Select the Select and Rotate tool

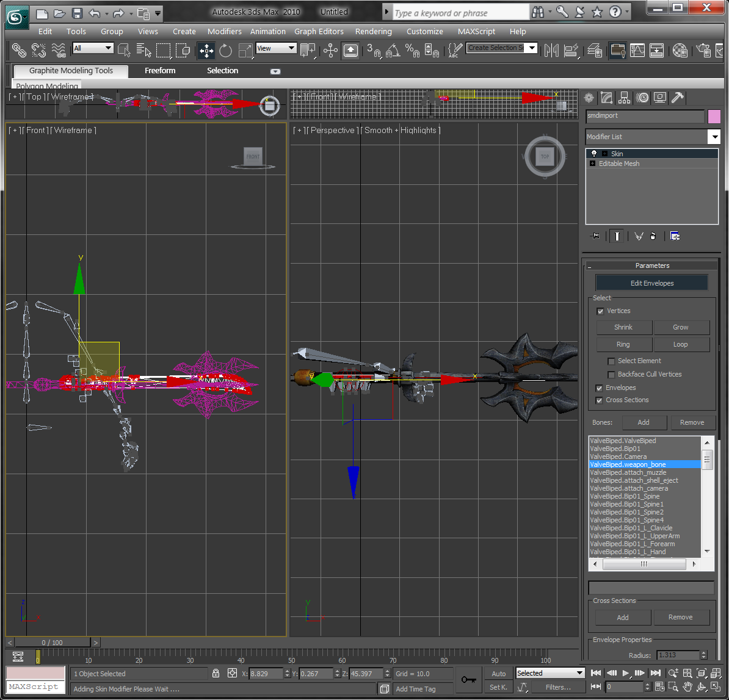(x=226, y=50)
